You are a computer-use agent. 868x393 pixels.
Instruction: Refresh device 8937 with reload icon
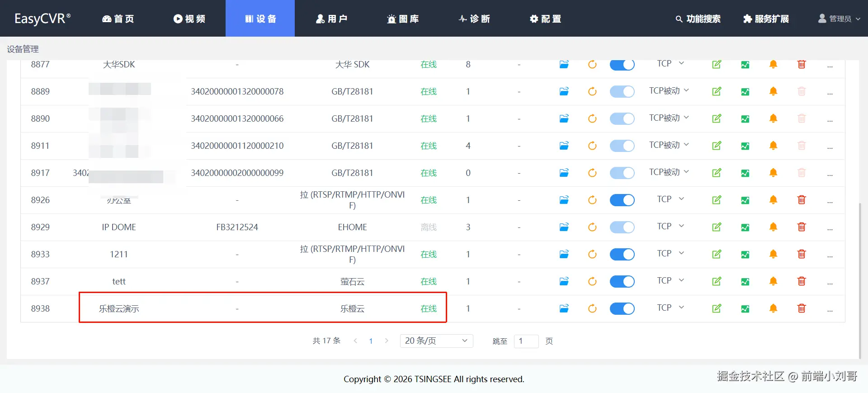tap(592, 281)
